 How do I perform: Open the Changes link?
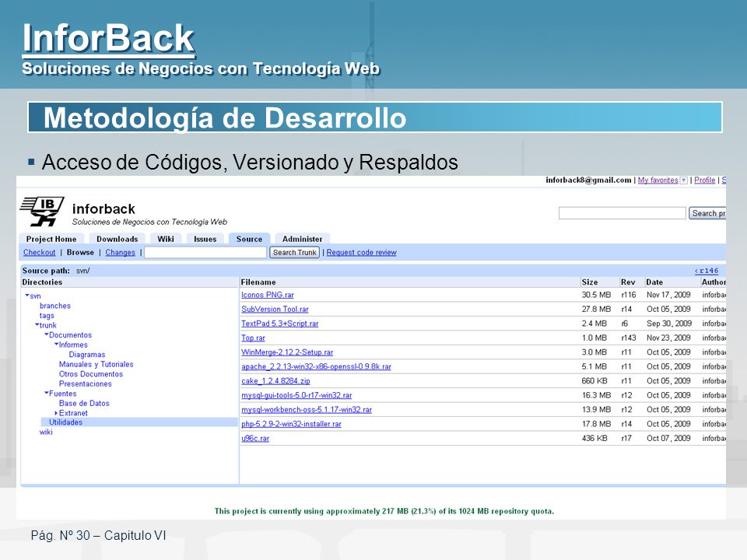coord(120,252)
